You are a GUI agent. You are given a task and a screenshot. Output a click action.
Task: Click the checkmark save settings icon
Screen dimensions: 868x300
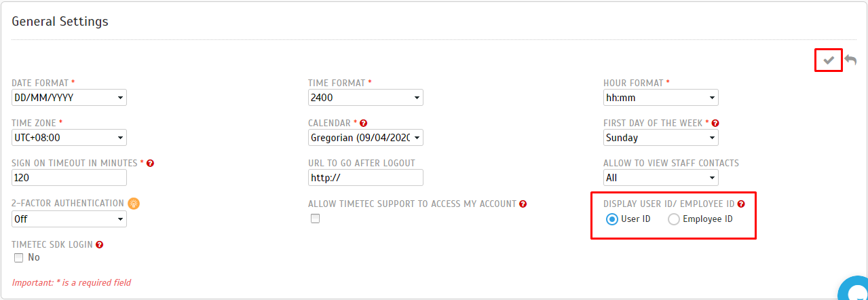point(829,60)
